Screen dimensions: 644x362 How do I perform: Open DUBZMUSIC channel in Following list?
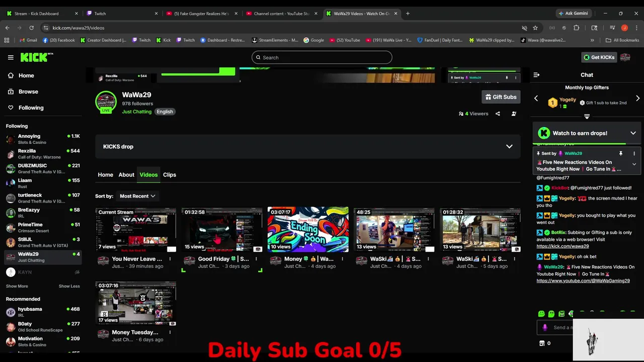43,168
